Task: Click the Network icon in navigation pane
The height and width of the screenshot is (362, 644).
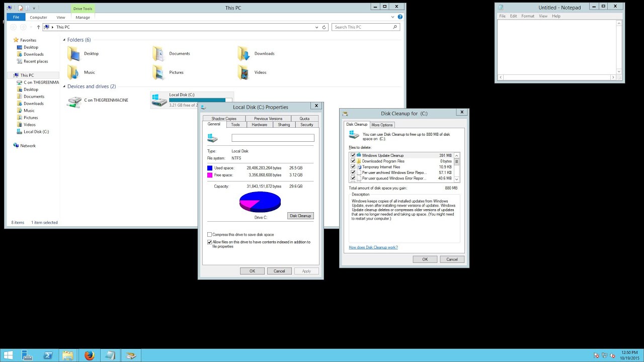Action: click(16, 146)
